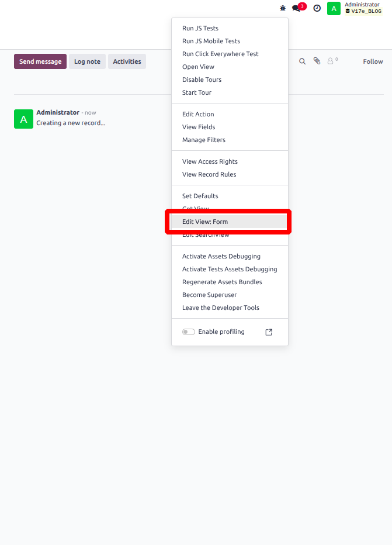
Task: Click Activate Assets Debugging
Action: click(x=221, y=256)
